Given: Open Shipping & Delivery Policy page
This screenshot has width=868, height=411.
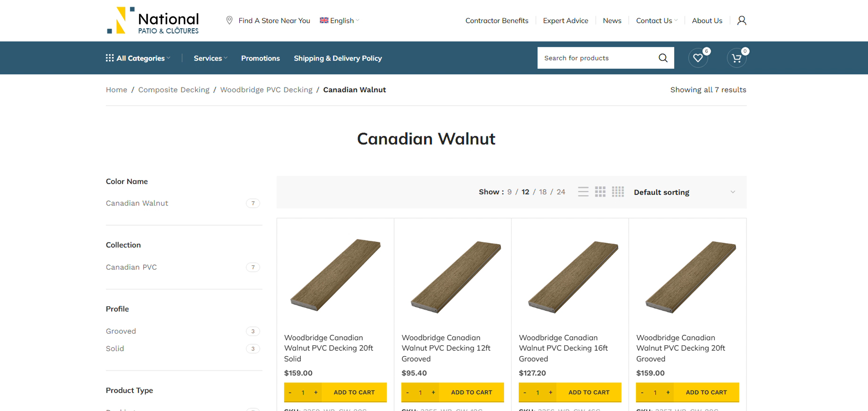Looking at the screenshot, I should pyautogui.click(x=338, y=58).
